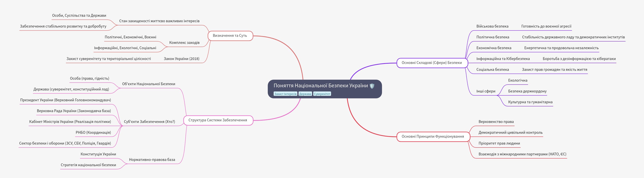
Task: Click the central title Поняття Національної Безпеки України
Action: [321, 86]
